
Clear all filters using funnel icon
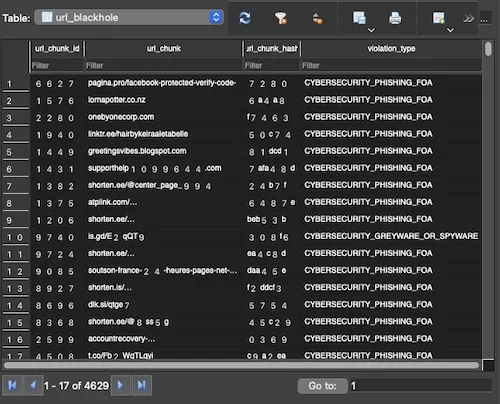[x=281, y=18]
